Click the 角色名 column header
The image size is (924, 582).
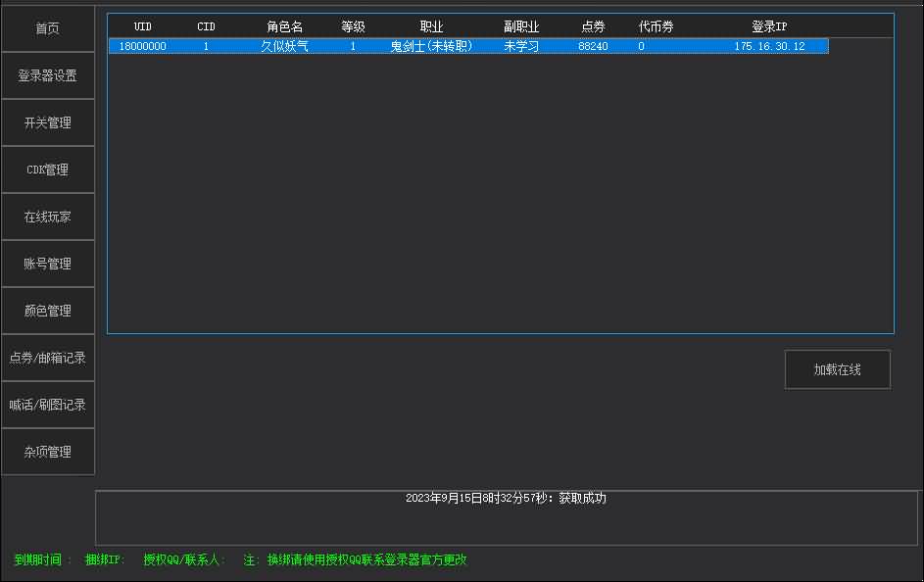point(284,26)
